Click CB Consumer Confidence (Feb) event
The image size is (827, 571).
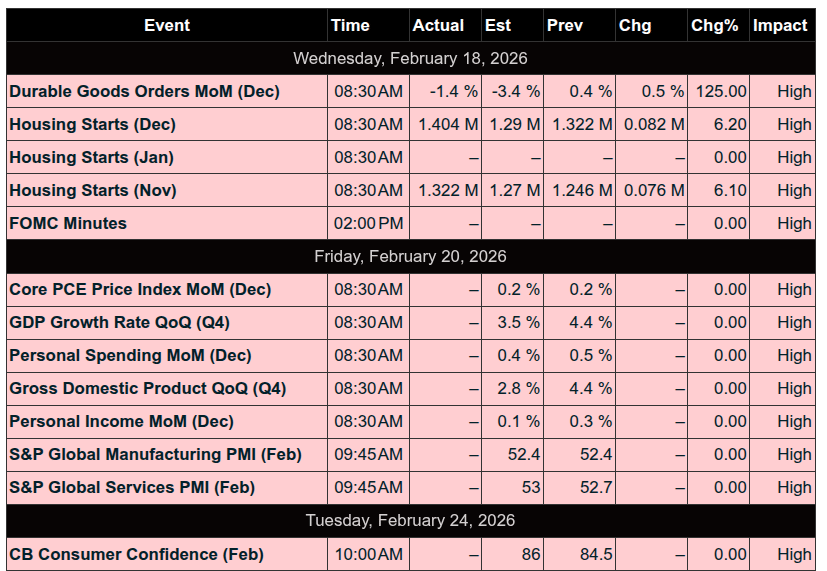136,553
